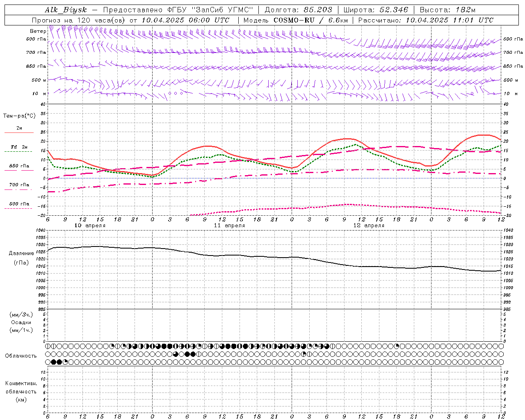The height and width of the screenshot is (420, 525).
Task: Click the station name Alk_Biysk
Action: (66, 10)
